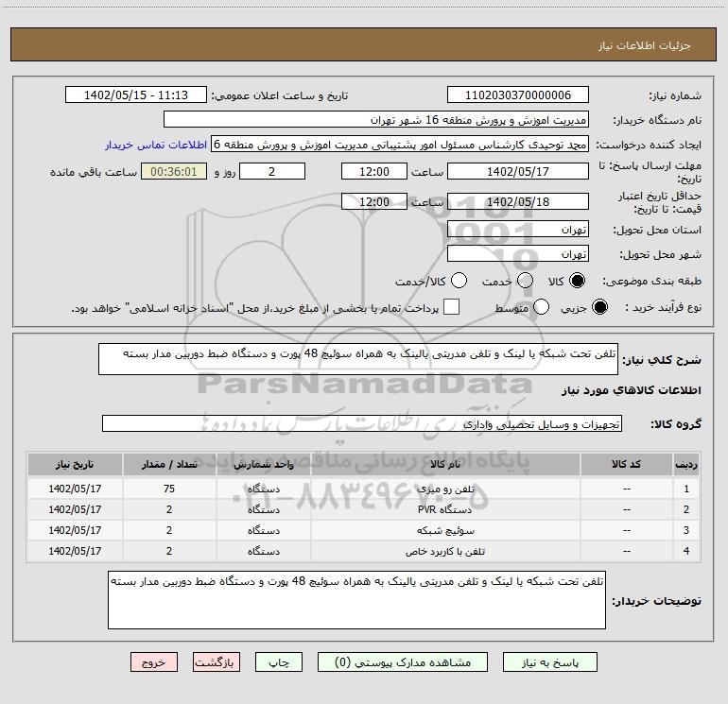Select the تلفن با کاربرد خاص item row

click(364, 551)
